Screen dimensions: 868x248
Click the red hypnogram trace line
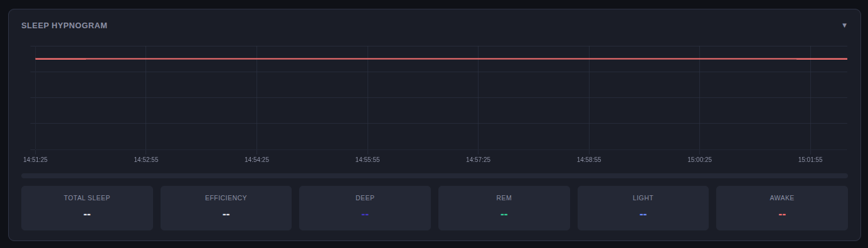(441, 58)
